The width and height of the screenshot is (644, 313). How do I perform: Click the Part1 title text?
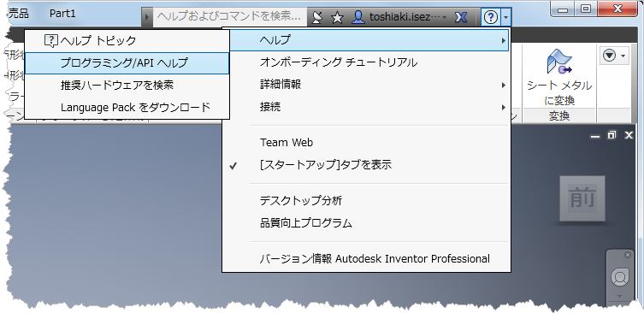pyautogui.click(x=62, y=14)
